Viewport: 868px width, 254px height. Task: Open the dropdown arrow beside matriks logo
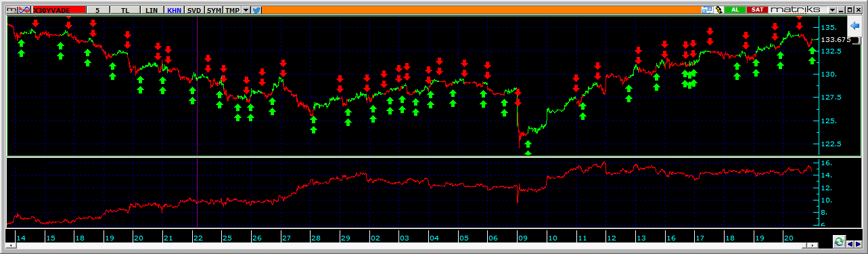coord(832,9)
